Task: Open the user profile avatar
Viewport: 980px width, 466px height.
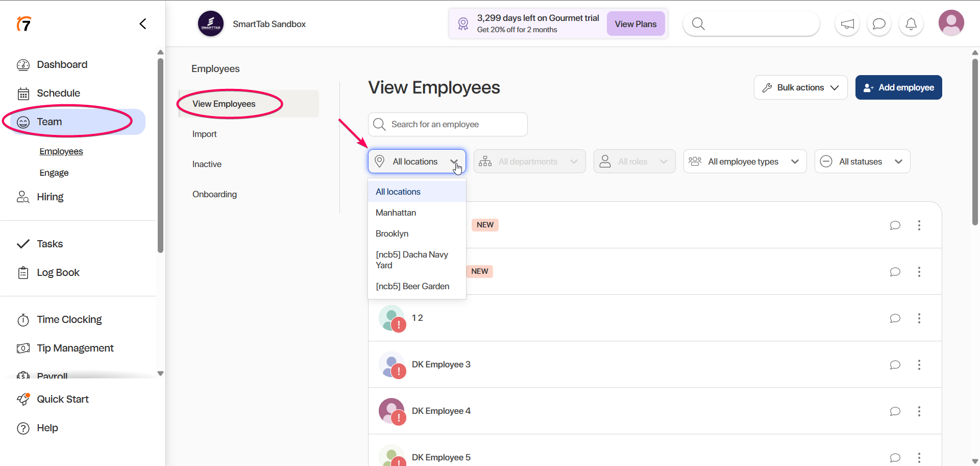Action: coord(951,23)
